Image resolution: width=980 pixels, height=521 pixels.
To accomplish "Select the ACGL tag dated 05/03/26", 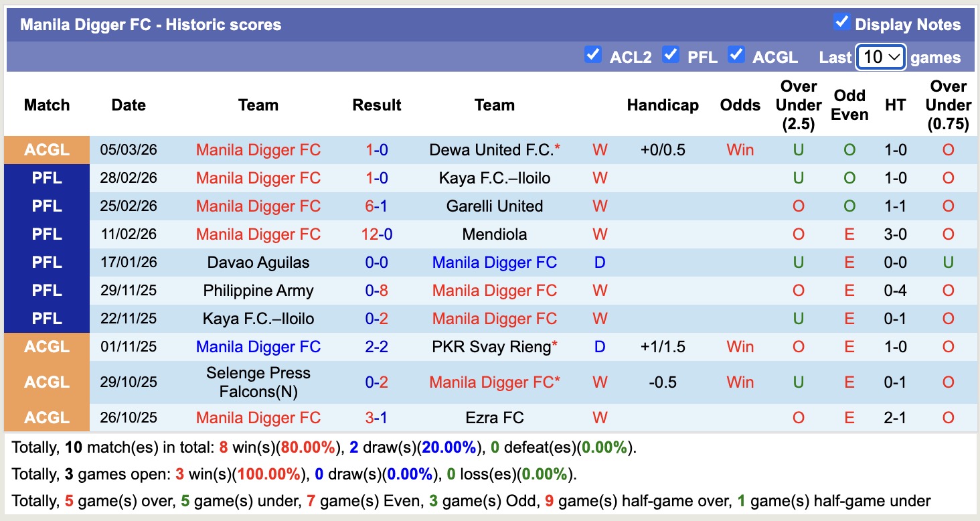I will (x=47, y=150).
